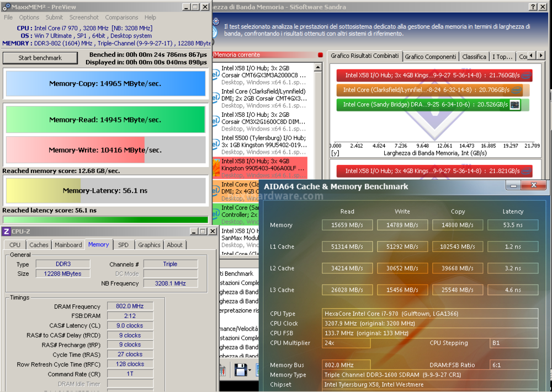Click the MaxxMEM title bar app icon
The height and width of the screenshot is (392, 552).
(6, 7)
